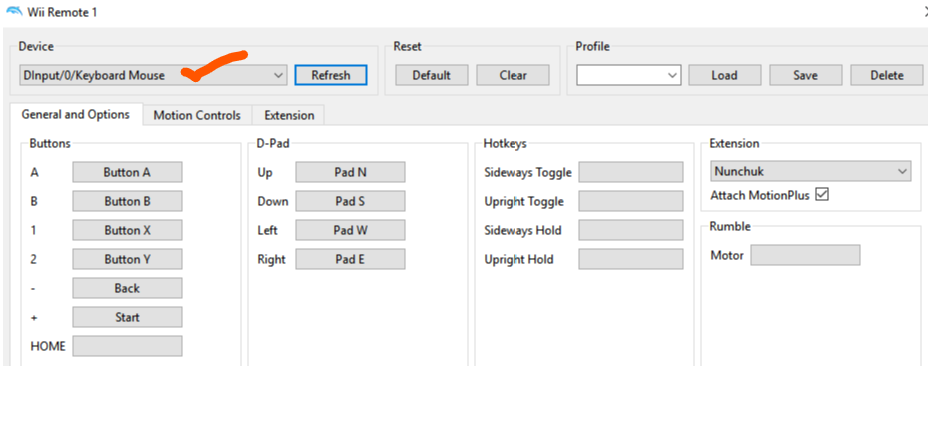Click the Rumble Motor mapping field
This screenshot has width=948, height=448.
[x=805, y=255]
